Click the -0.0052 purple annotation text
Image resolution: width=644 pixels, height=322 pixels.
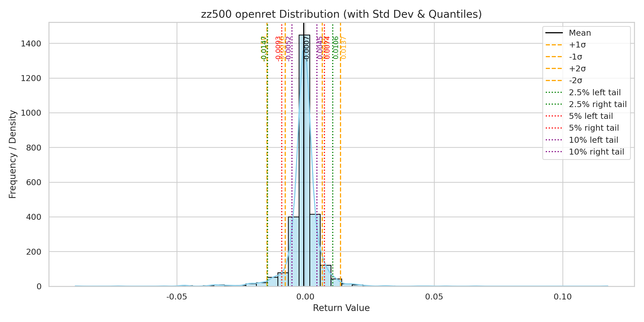point(288,49)
